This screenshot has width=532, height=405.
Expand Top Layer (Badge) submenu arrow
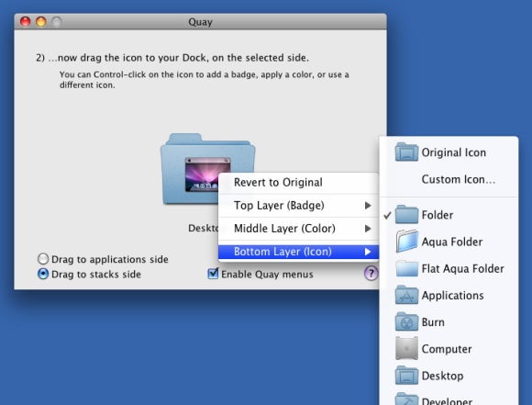(x=368, y=205)
